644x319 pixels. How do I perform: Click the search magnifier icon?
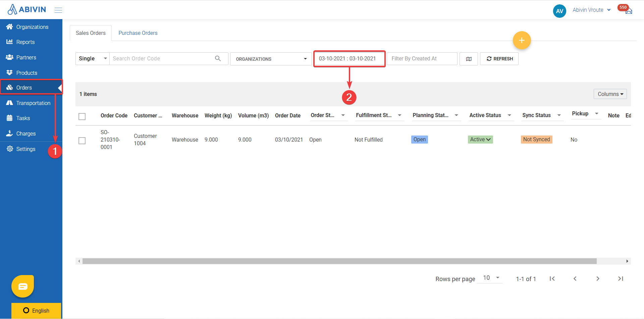click(218, 58)
